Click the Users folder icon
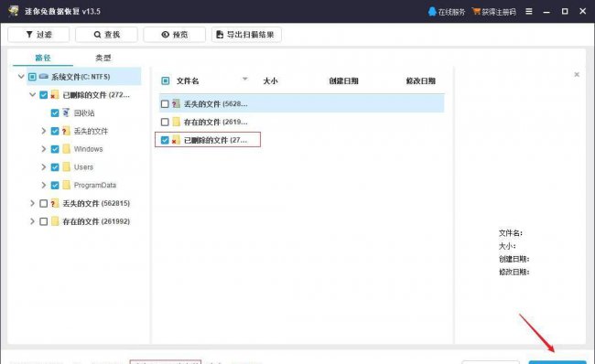This screenshot has width=595, height=364. click(x=67, y=166)
